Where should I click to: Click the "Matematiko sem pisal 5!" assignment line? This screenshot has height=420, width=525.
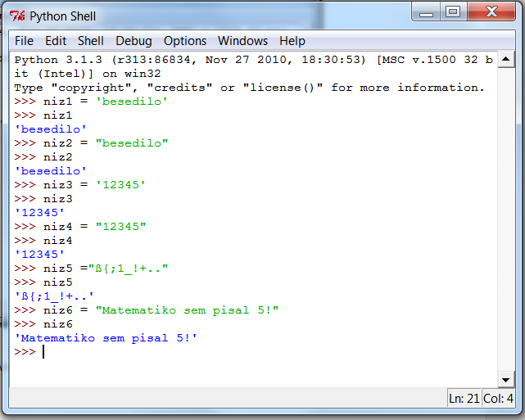pos(147,309)
